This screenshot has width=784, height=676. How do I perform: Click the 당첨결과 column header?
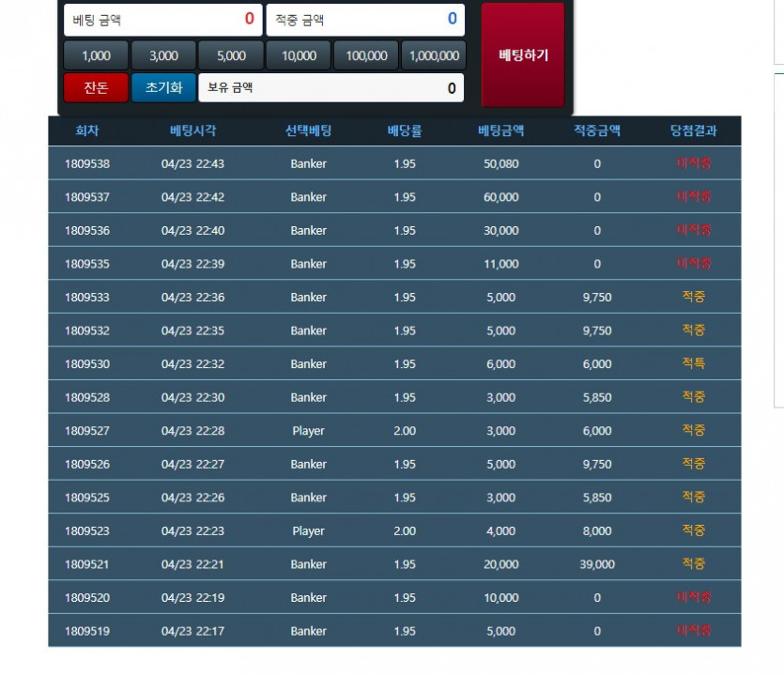694,131
